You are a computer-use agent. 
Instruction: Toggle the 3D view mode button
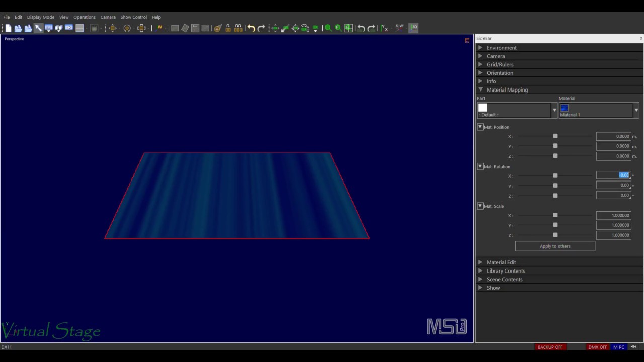413,28
